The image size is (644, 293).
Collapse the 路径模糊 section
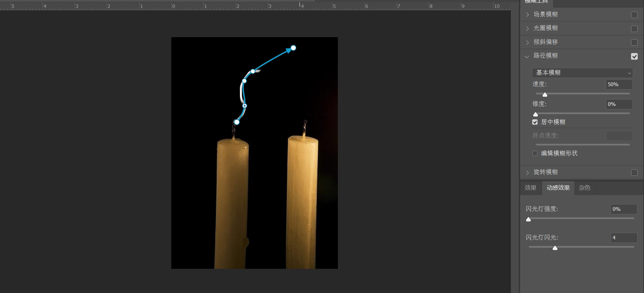(x=527, y=57)
